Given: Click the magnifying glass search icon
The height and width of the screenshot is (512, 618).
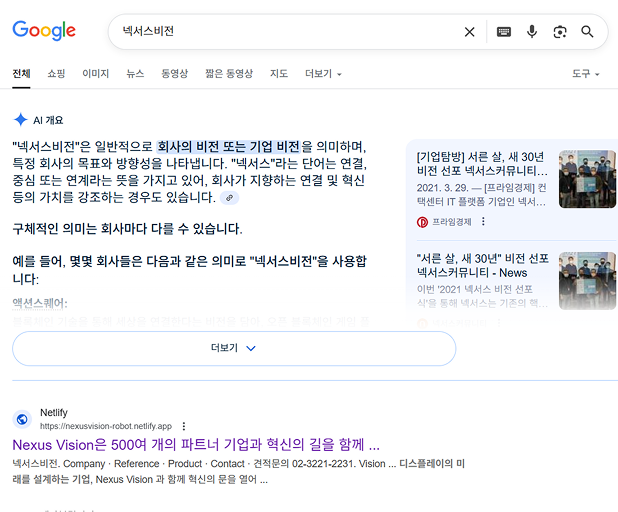Looking at the screenshot, I should click(587, 32).
